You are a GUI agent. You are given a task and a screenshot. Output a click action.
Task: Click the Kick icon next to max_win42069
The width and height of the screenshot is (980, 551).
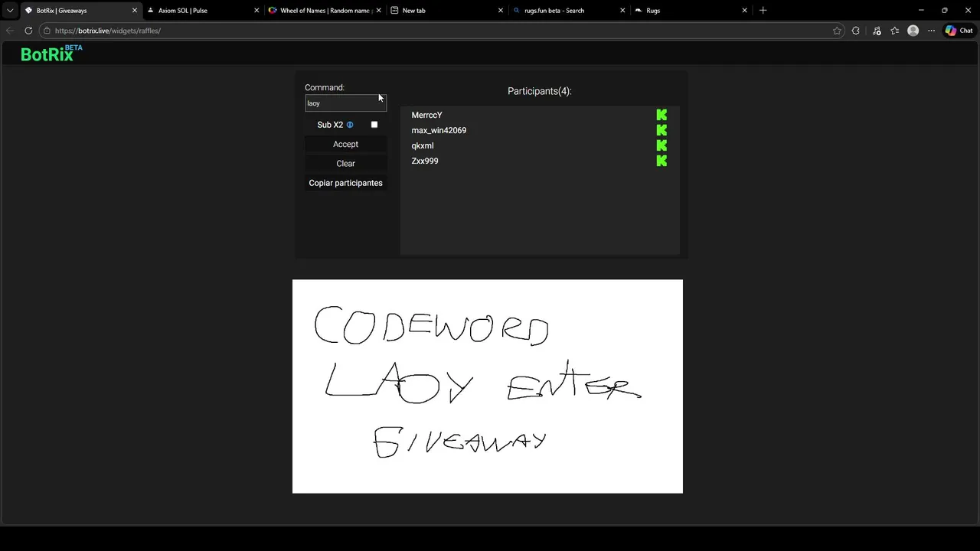coord(661,130)
